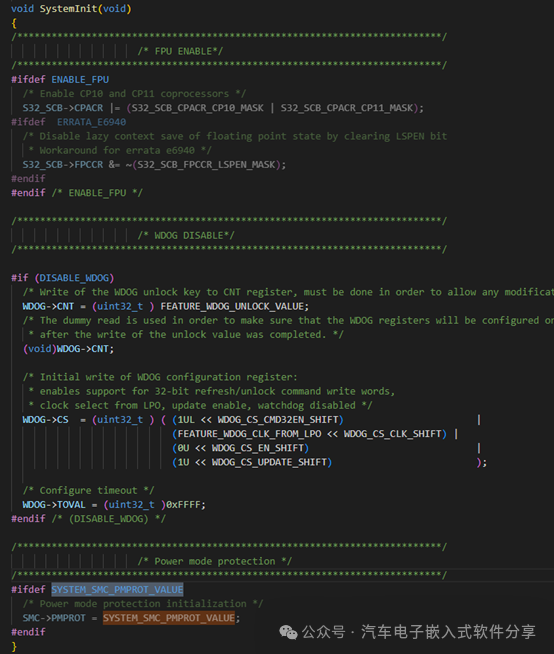Click WDOG_CS_CLK_SHIFT identifier
This screenshot has width=554, height=654.
[x=393, y=434]
